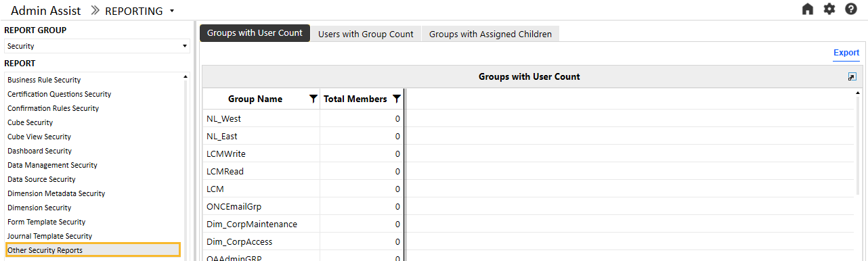The image size is (868, 261).
Task: Filter the Total Members column
Action: click(397, 99)
